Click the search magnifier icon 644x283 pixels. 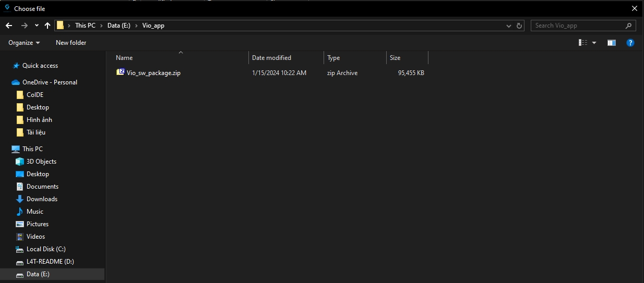(629, 26)
